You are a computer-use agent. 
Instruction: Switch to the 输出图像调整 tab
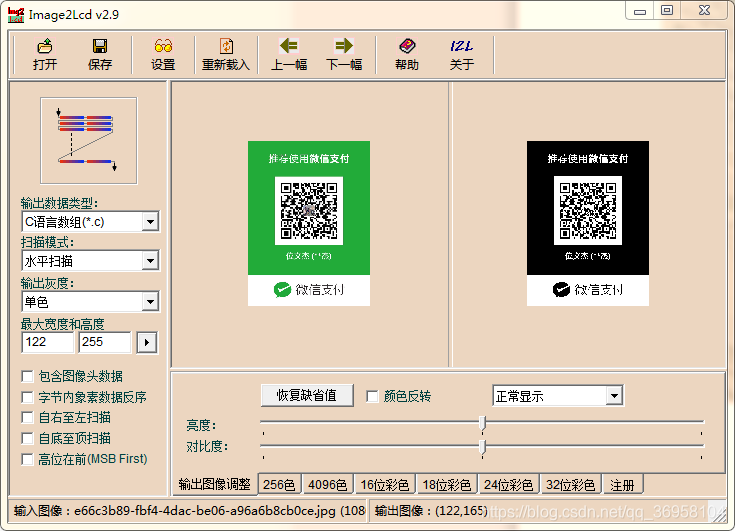(215, 484)
